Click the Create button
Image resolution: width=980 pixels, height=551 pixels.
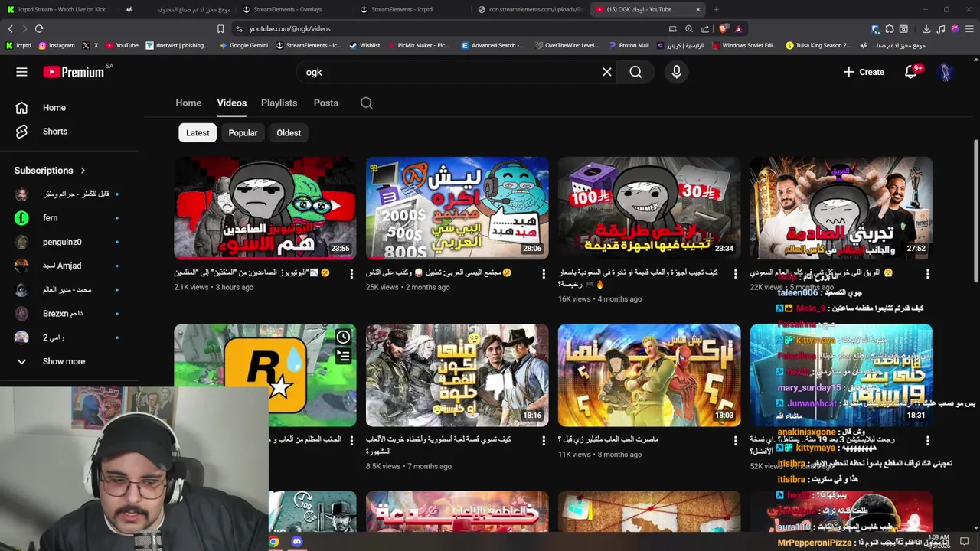(864, 72)
